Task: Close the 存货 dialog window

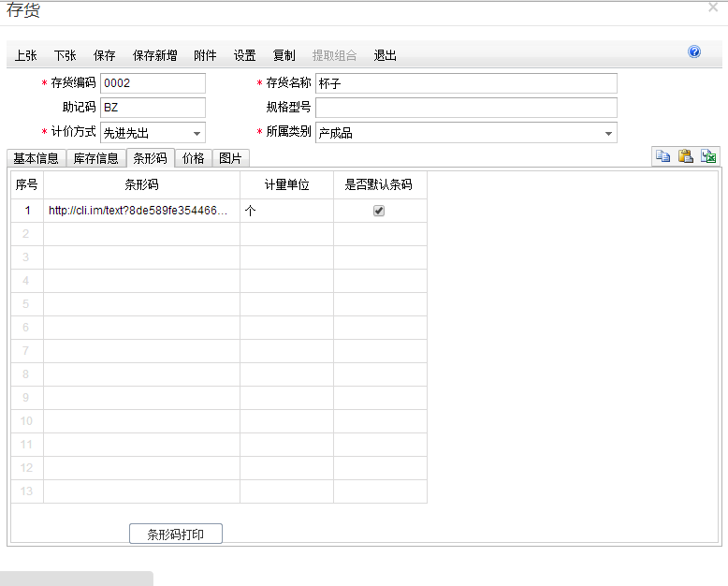Action: (713, 7)
